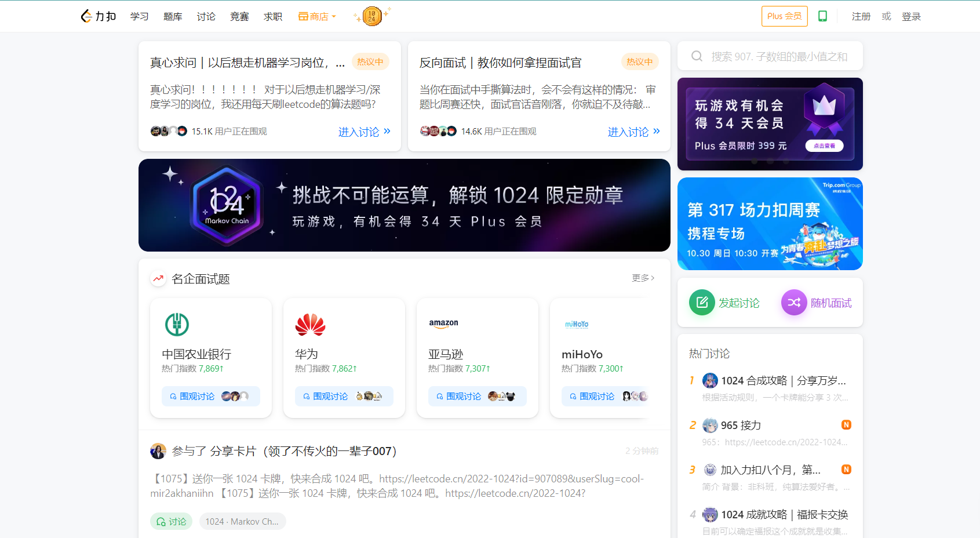Screen dimensions: 980x538
Task: Click the 注册 link
Action: (861, 16)
